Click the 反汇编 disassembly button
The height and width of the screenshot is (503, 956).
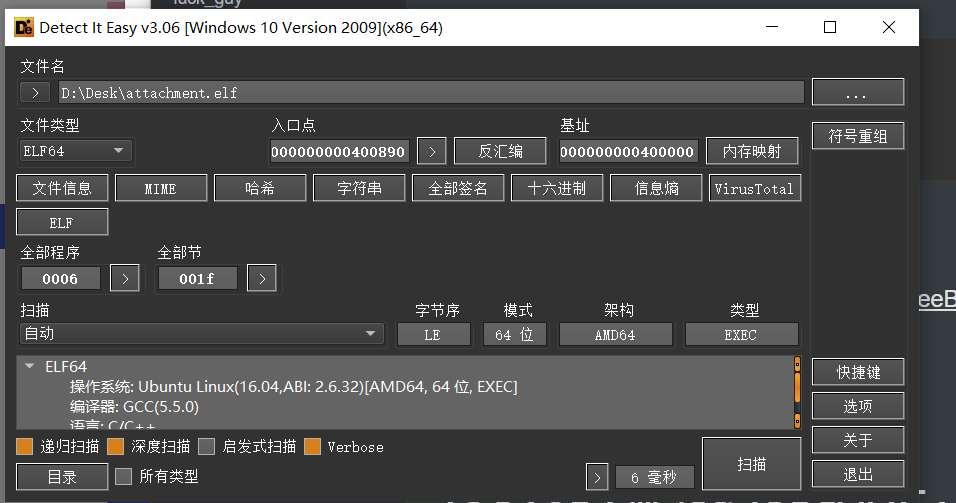(x=499, y=151)
